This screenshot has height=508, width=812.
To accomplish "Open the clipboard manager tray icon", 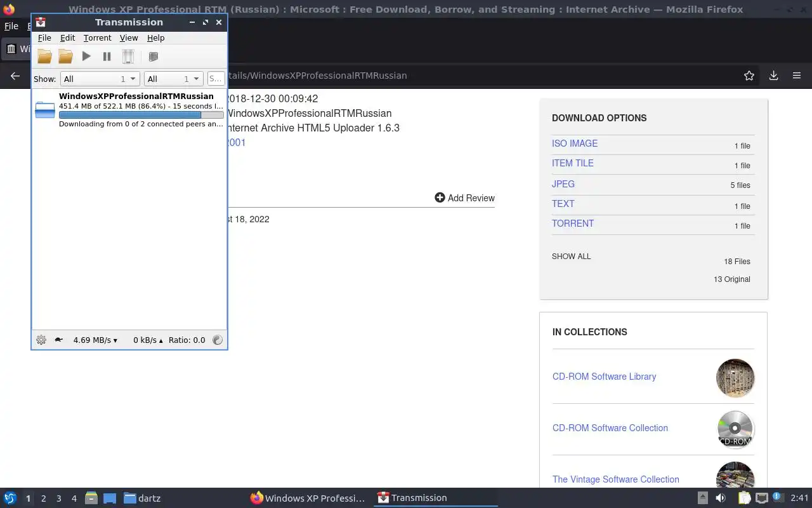I will 744,498.
